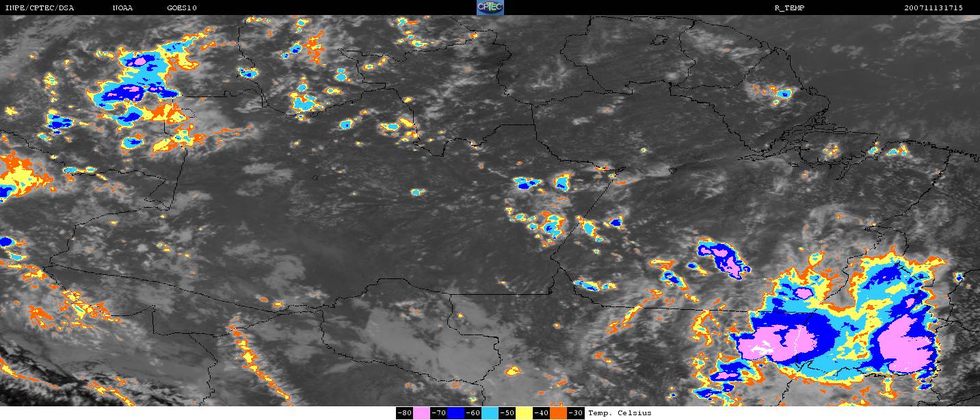
Task: Click the "-30" legend value
Action: coord(576,413)
